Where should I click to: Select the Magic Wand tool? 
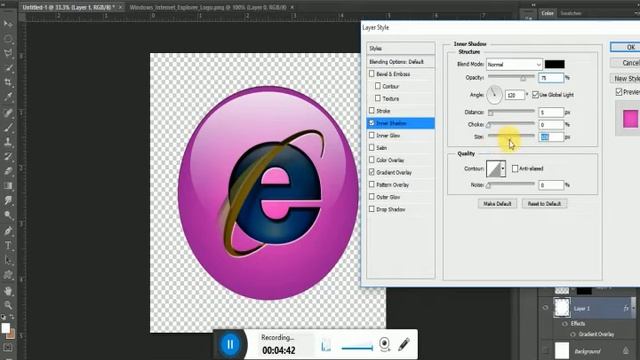coord(8,68)
